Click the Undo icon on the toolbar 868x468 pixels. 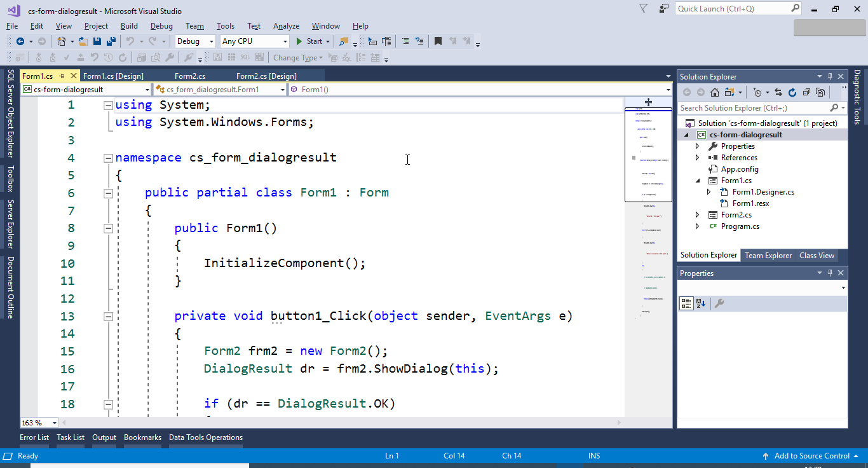tap(132, 41)
